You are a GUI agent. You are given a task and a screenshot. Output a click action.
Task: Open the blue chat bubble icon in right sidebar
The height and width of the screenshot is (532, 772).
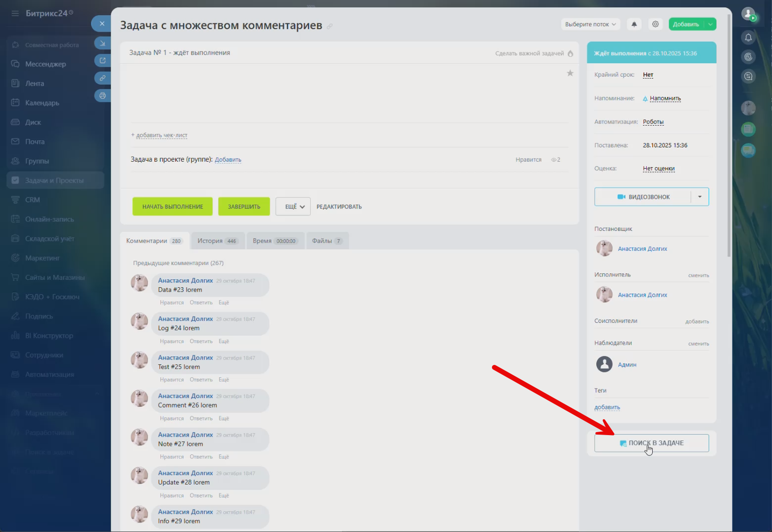click(748, 150)
